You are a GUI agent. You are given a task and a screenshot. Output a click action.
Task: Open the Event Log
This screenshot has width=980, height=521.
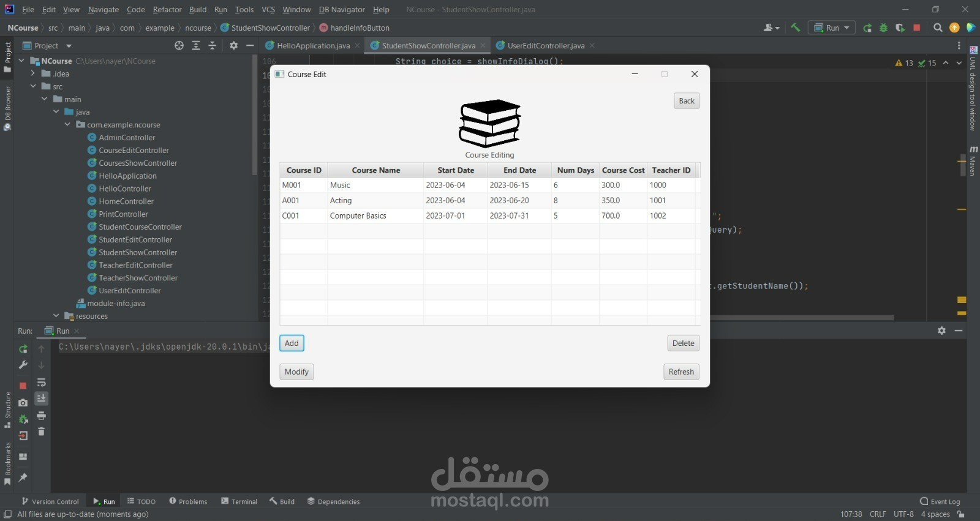[x=940, y=501]
